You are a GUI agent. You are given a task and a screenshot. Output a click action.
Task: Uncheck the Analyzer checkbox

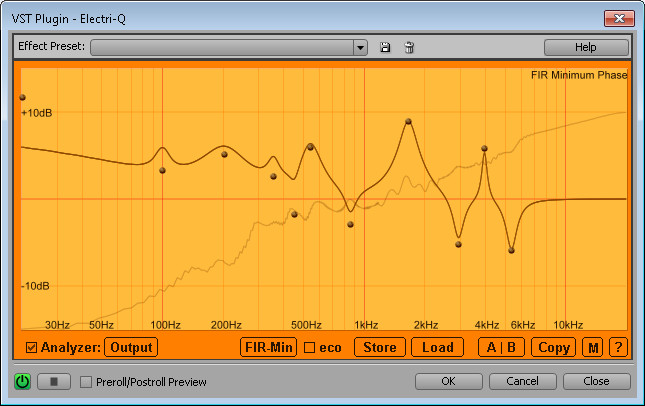(x=31, y=348)
